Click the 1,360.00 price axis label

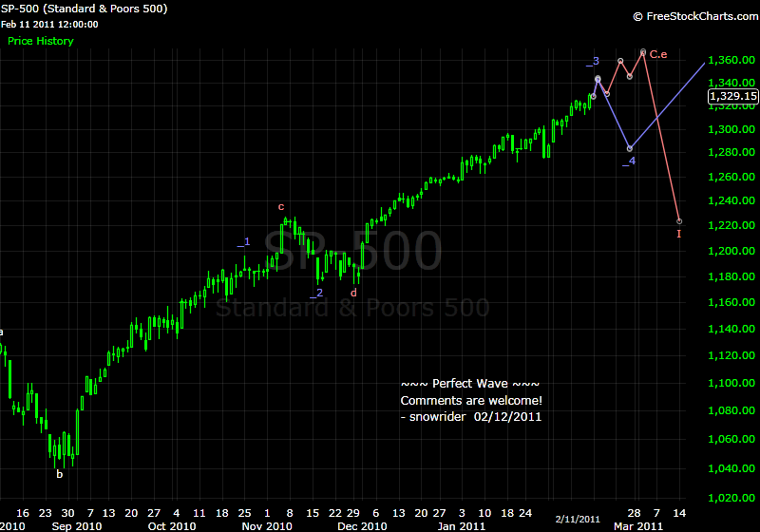coord(731,60)
